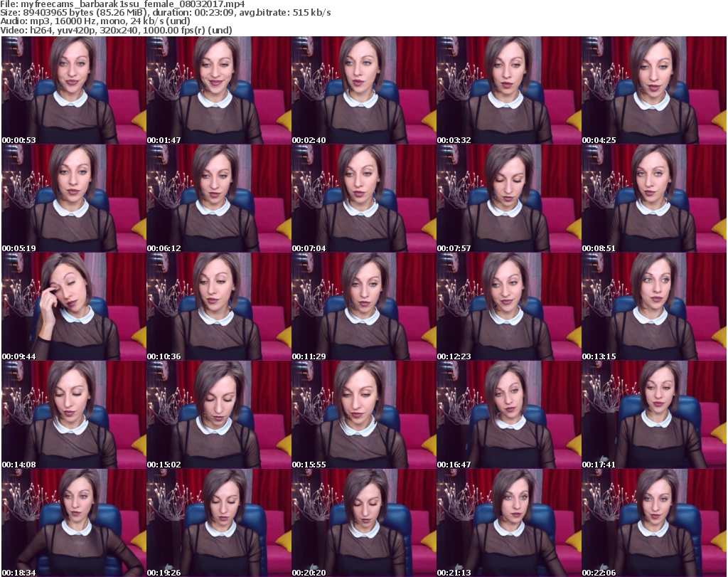Click the thumbnail at 00:19:26
The image size is (728, 577).
click(219, 523)
